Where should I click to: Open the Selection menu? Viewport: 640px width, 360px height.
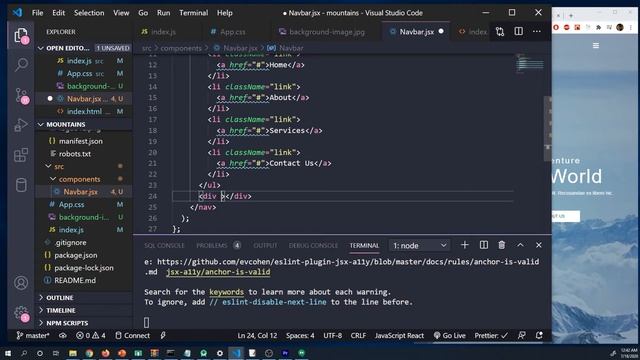tap(89, 13)
